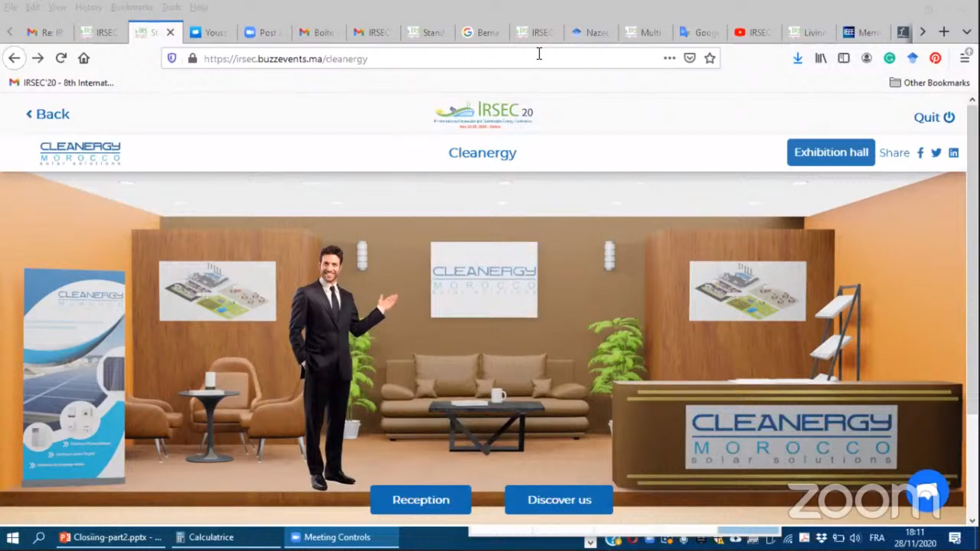This screenshot has height=551, width=980.
Task: Open Windows search in the taskbar
Action: [x=39, y=538]
